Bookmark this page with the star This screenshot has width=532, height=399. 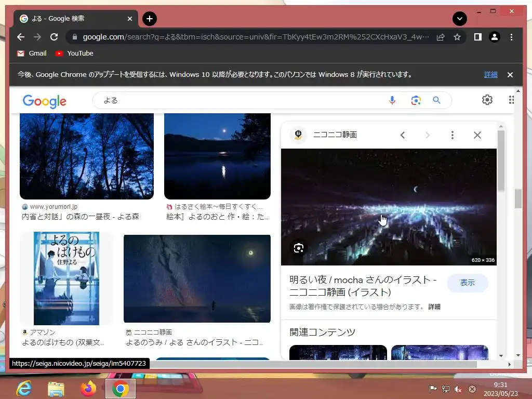tap(457, 37)
